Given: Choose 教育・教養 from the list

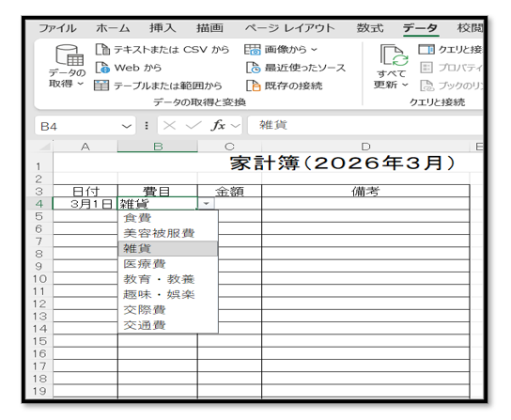Looking at the screenshot, I should pos(168,279).
